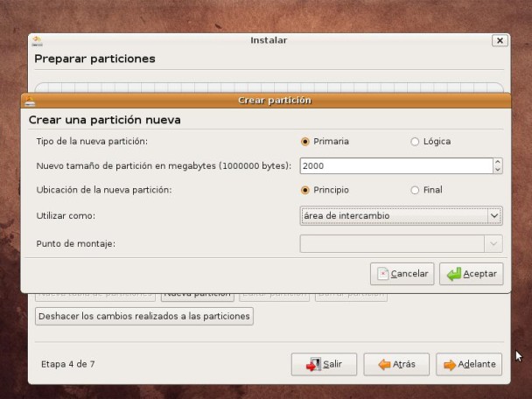This screenshot has width=532, height=399.
Task: Click the 'Crear una partición nueva' heading
Action: [104, 120]
